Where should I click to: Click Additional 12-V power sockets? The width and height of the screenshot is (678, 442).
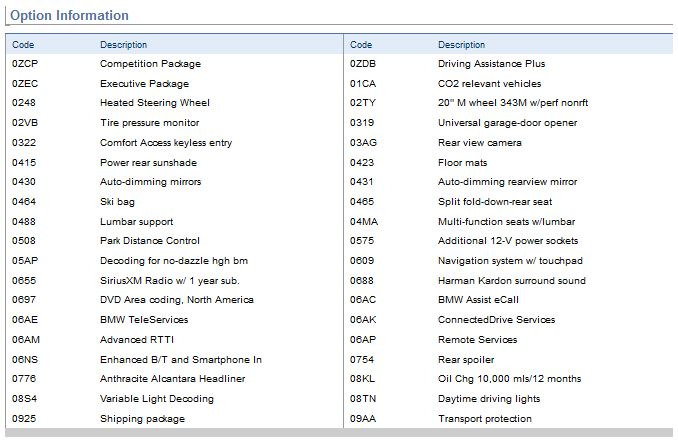508,241
